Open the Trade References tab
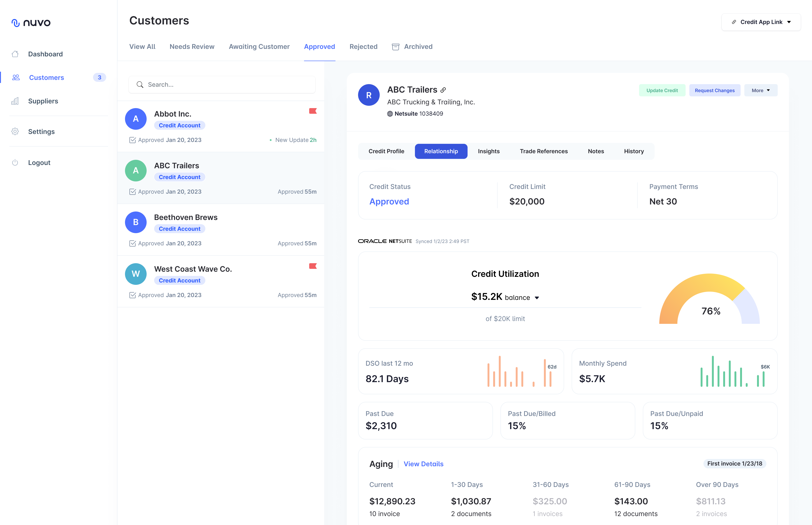 click(543, 151)
